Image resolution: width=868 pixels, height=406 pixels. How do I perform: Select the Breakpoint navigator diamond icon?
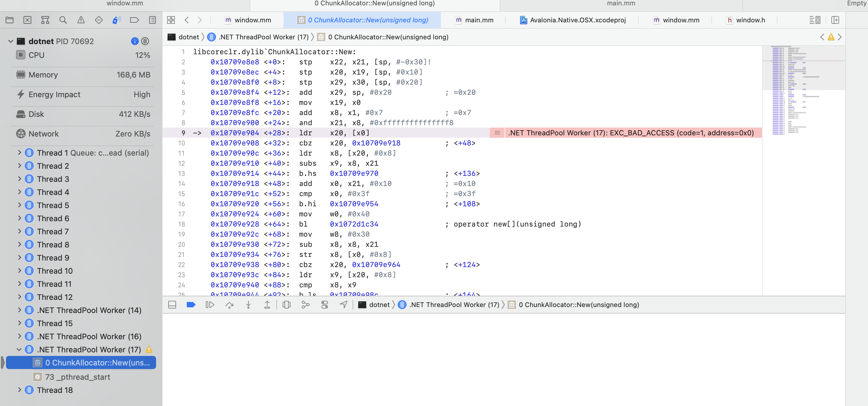[99, 20]
